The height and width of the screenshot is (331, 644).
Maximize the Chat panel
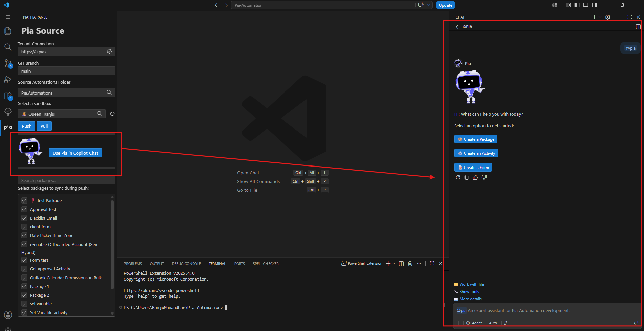point(630,17)
